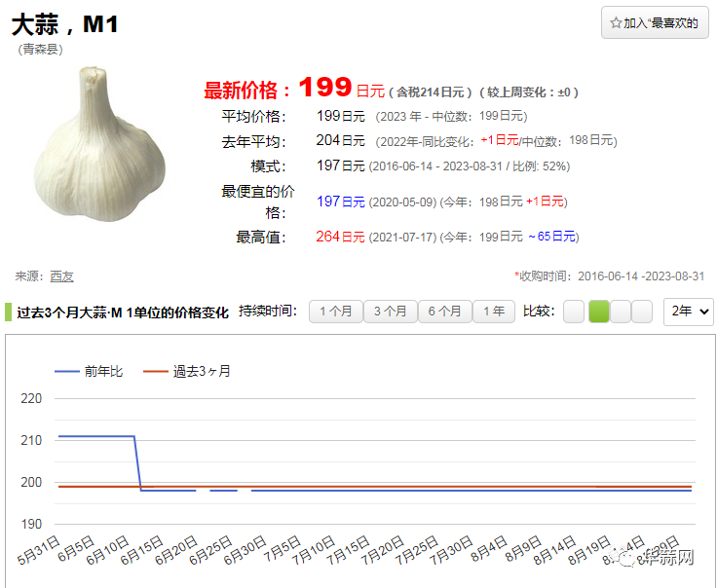Open the 西友 source link

[x=61, y=276]
